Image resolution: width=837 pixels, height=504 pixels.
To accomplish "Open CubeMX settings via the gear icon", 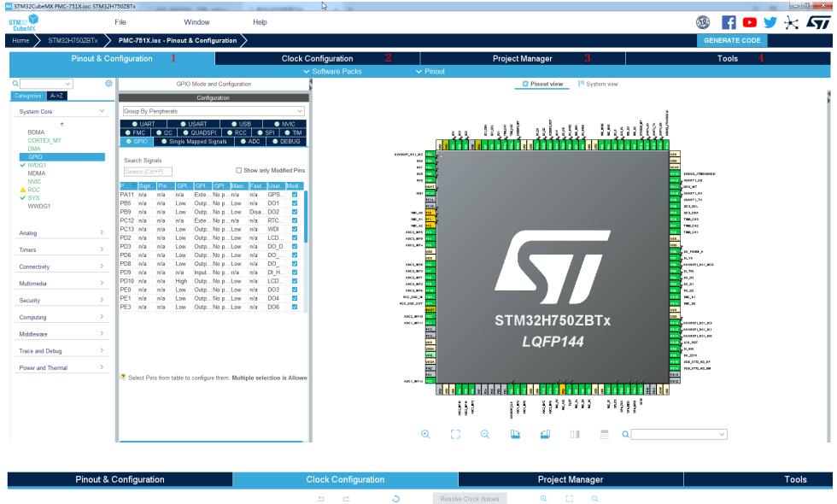I will 108,83.
